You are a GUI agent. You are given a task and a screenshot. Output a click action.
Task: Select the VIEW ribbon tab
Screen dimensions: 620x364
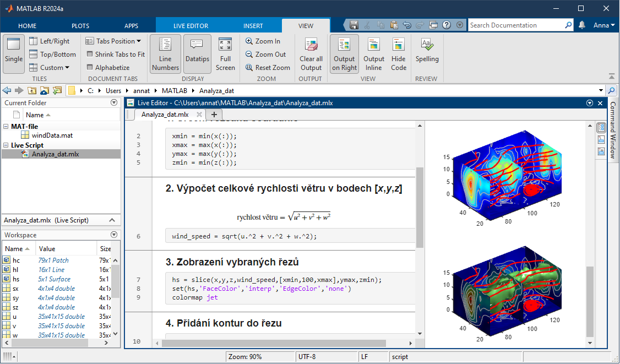click(x=306, y=26)
